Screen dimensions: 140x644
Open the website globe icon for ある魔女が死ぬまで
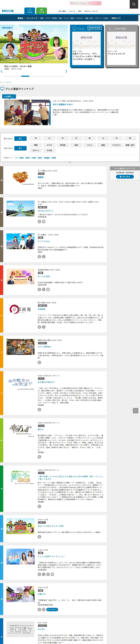click(x=39, y=409)
